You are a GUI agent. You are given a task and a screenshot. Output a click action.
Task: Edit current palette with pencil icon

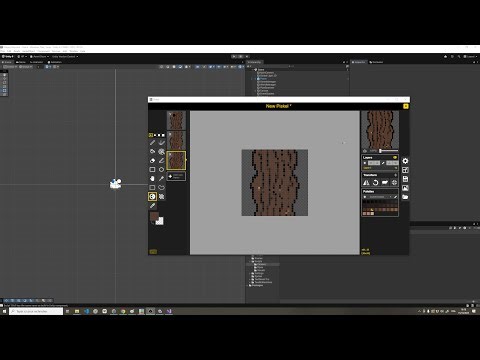395,197
